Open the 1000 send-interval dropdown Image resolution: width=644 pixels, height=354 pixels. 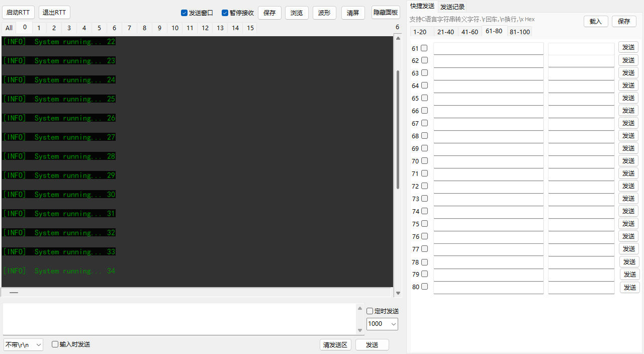tap(382, 324)
